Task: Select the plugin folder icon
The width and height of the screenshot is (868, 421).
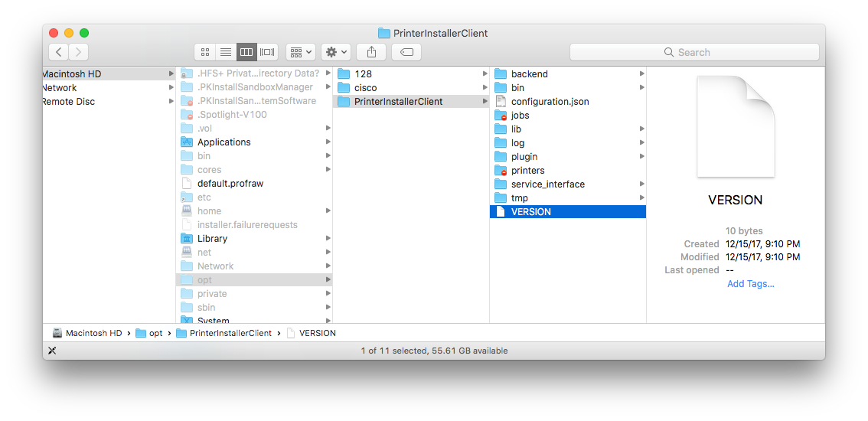Action: click(x=501, y=156)
